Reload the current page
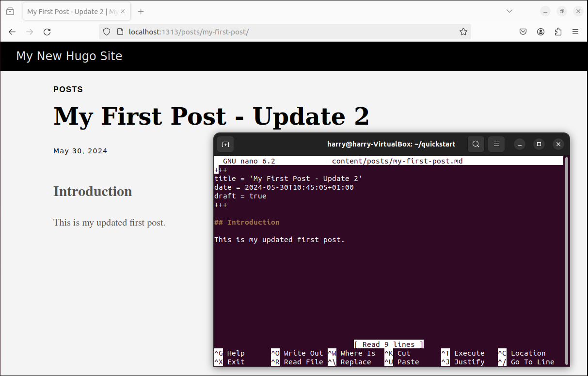The height and width of the screenshot is (376, 588). click(x=47, y=32)
